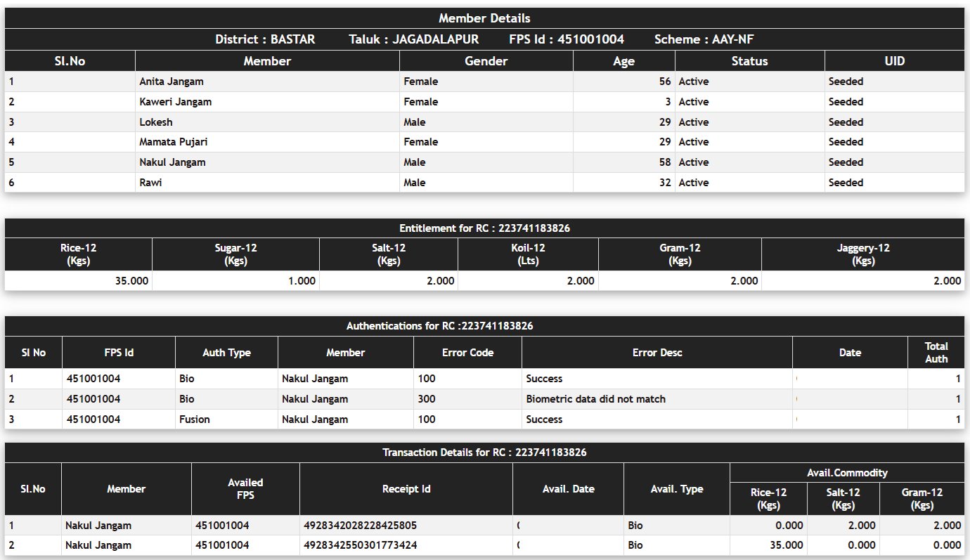Click the Scheme : AAY-NF label
This screenshot has height=560, width=970.
pyautogui.click(x=704, y=39)
